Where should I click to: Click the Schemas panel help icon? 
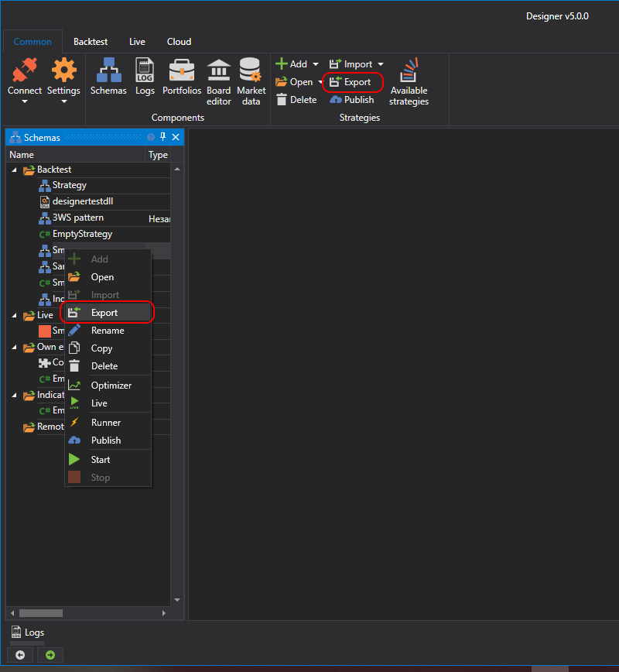pyautogui.click(x=151, y=137)
